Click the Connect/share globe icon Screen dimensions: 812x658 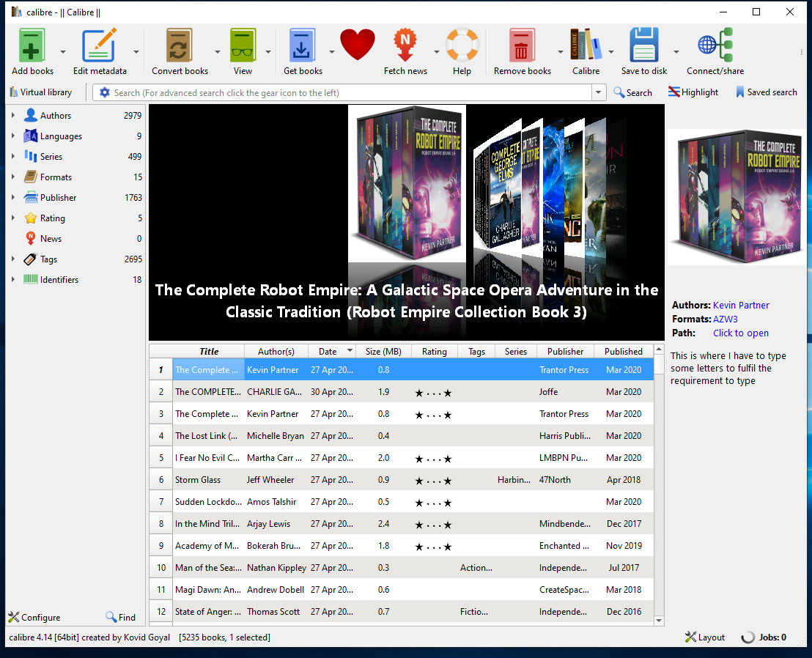click(x=715, y=46)
